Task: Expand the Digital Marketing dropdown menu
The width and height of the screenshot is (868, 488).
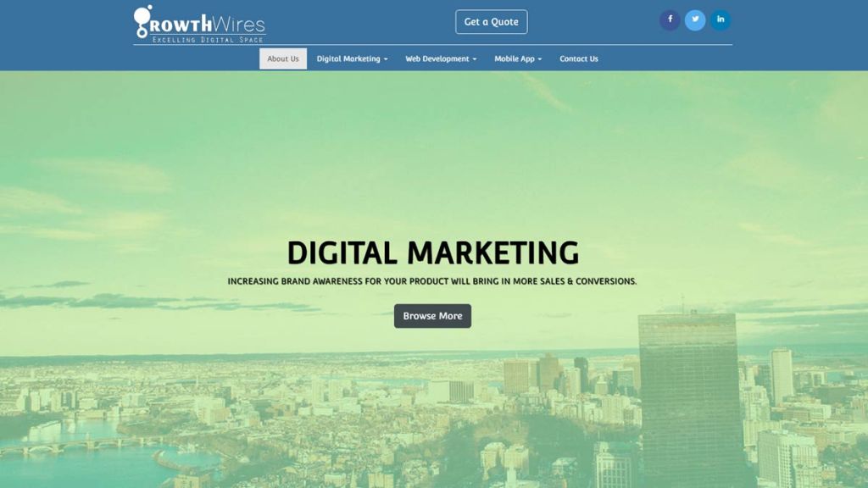Action: click(x=352, y=58)
